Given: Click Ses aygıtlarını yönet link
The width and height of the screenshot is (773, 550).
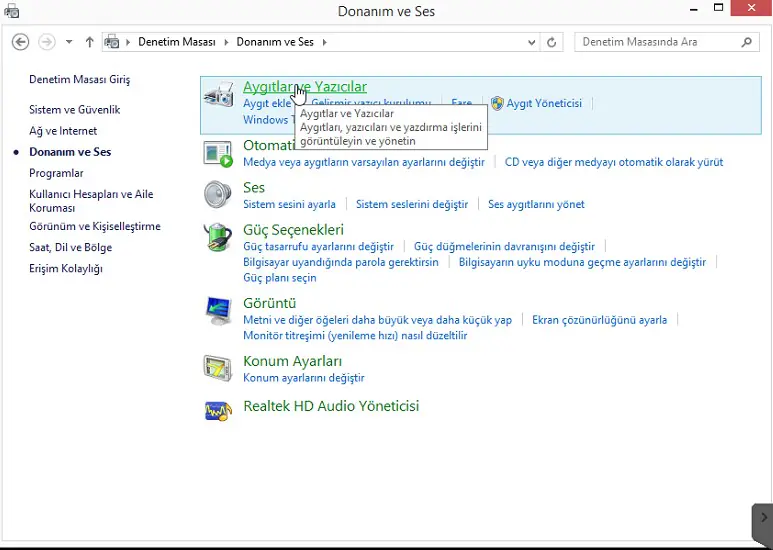Looking at the screenshot, I should point(536,204).
